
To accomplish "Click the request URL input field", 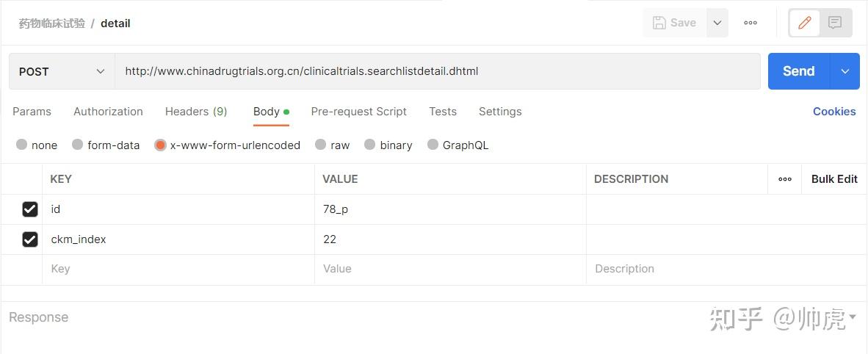I will coord(437,71).
